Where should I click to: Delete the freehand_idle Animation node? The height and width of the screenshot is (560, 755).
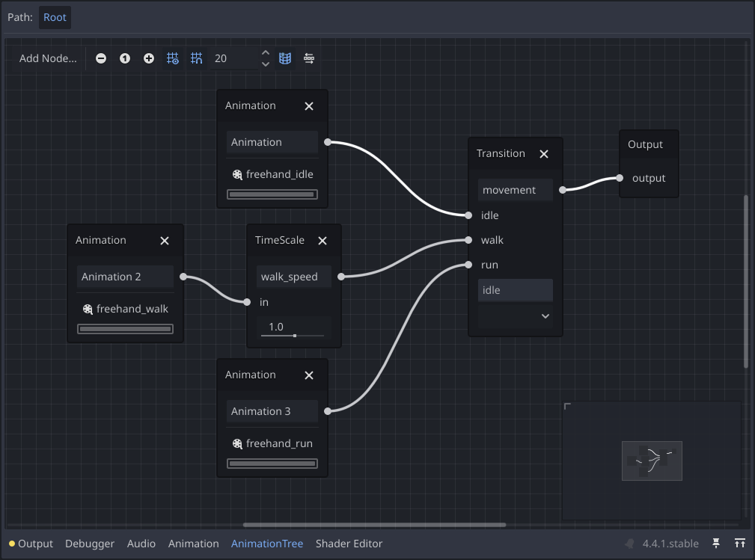(x=309, y=106)
